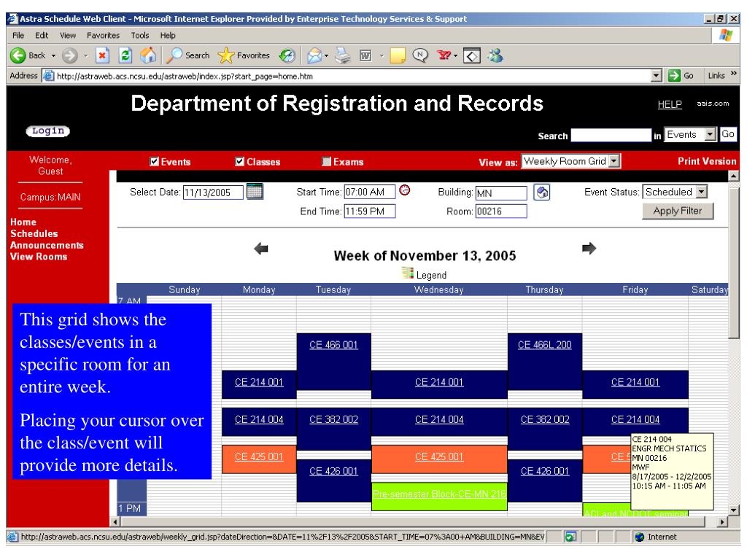Image resolution: width=747 pixels, height=560 pixels.
Task: Click the Select Date input field
Action: coord(213,192)
